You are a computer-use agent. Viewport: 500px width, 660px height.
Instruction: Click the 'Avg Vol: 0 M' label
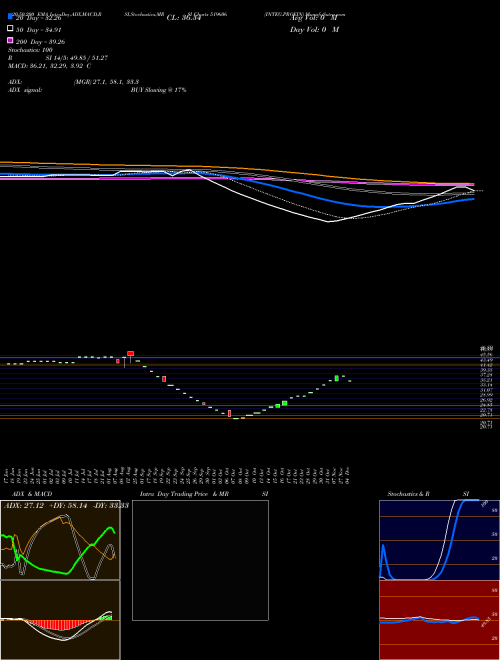[x=314, y=18]
